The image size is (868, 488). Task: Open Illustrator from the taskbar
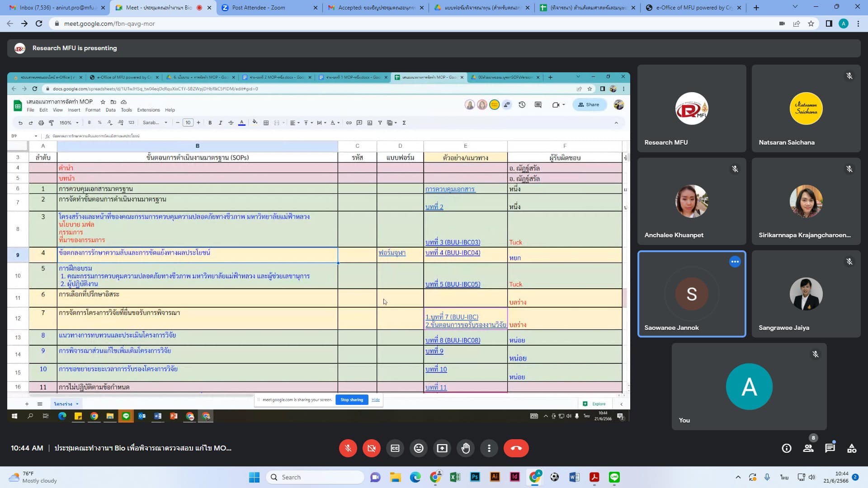coord(495,477)
